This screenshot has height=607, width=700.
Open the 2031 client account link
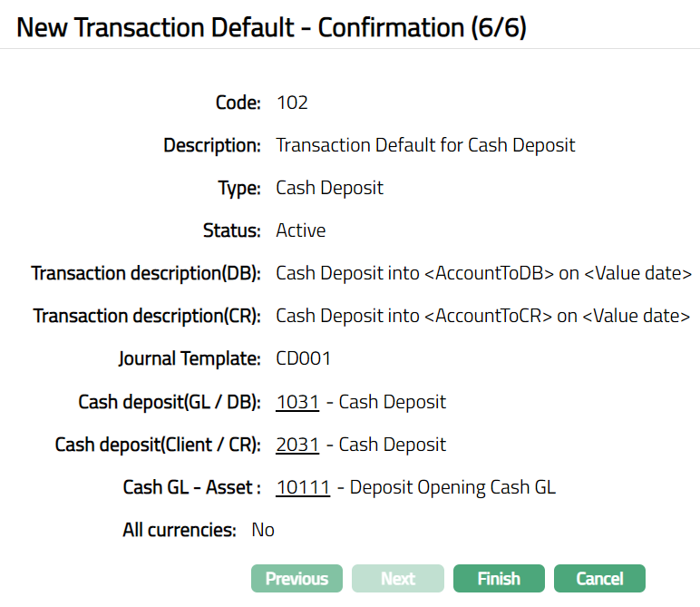click(x=297, y=445)
